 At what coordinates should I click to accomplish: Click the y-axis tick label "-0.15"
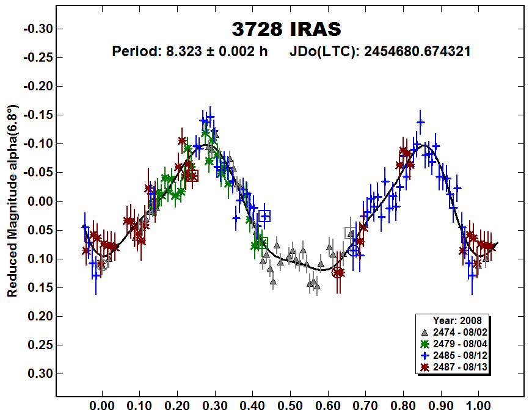click(38, 115)
